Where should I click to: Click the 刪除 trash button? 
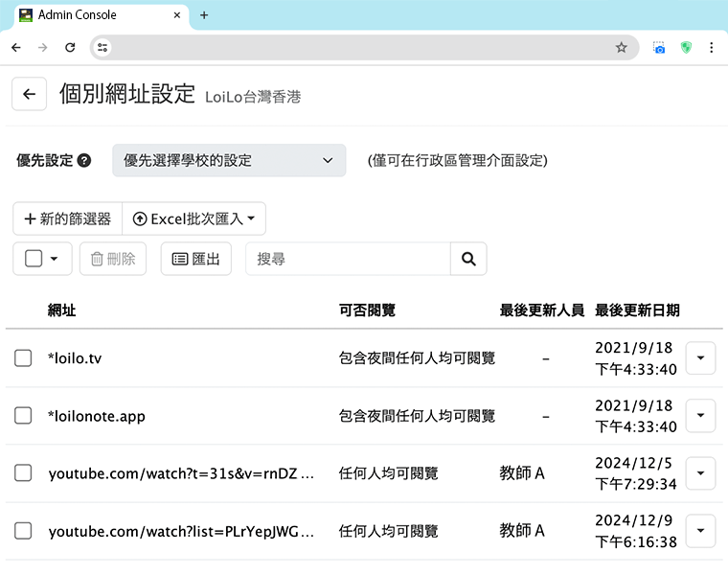[113, 259]
